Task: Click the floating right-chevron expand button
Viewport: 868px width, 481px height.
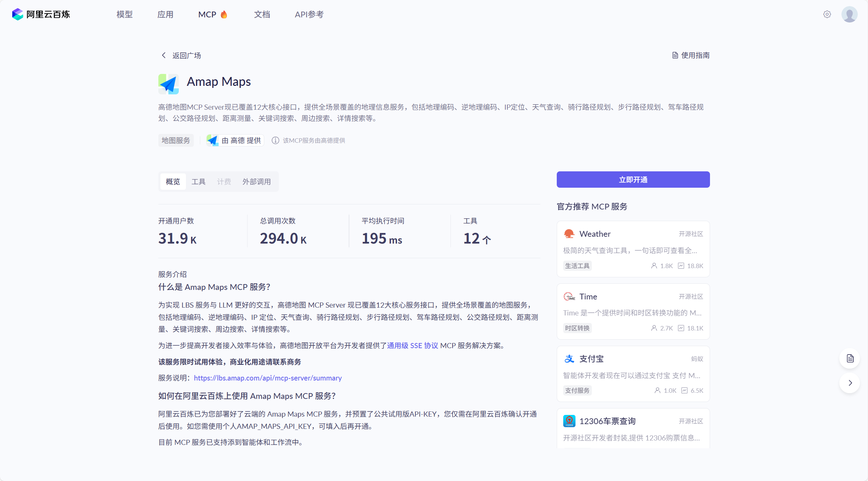Action: pyautogui.click(x=850, y=383)
